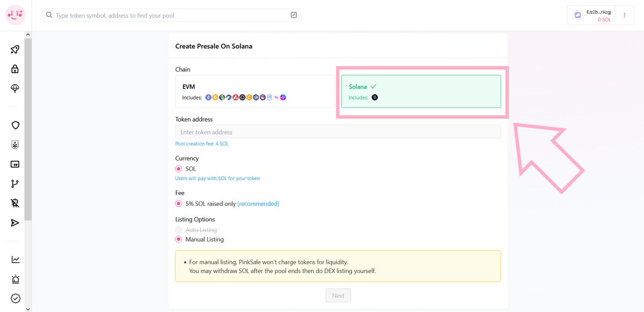The height and width of the screenshot is (312, 644).
Task: Select the SOL currency radio button
Action: pos(179,169)
